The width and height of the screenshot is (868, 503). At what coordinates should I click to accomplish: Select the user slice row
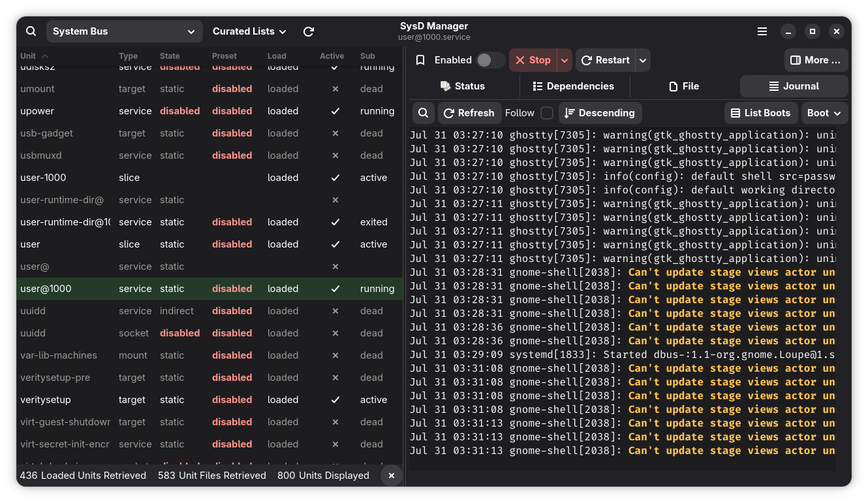click(x=209, y=244)
